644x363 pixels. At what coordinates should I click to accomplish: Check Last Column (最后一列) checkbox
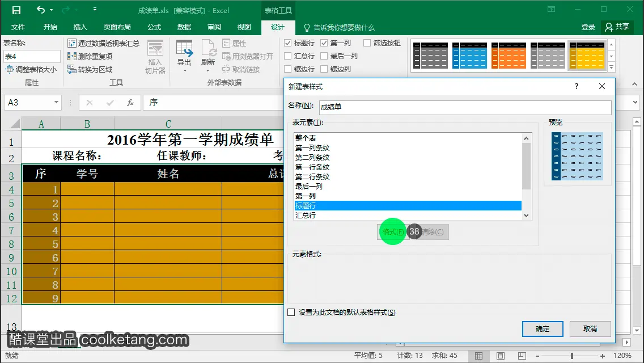pos(324,56)
